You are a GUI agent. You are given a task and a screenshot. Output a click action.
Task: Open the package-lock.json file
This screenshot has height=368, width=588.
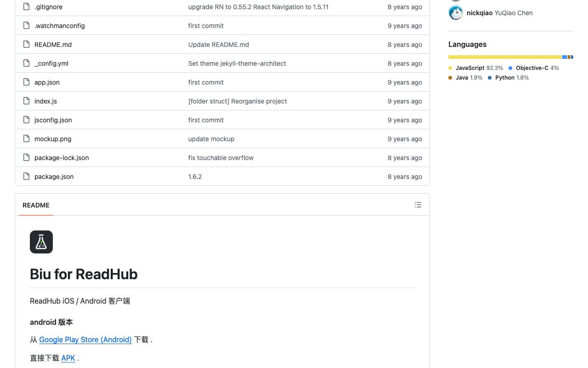(x=62, y=158)
